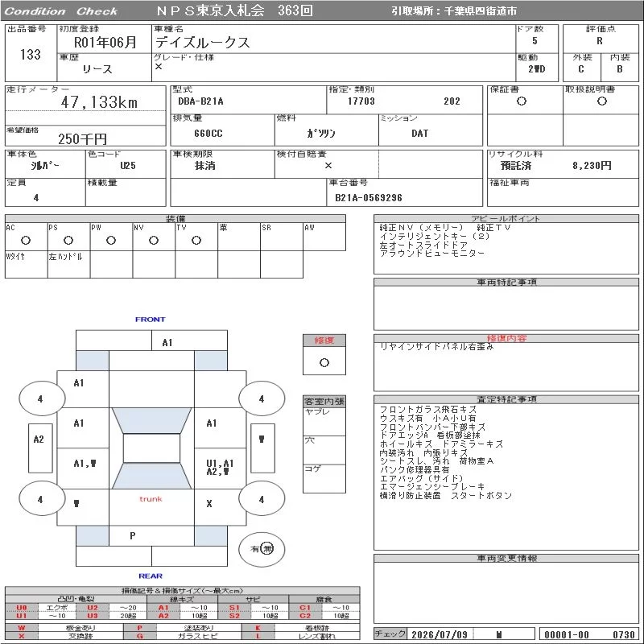Select exterior grade C
Screen dimensions: 644x644
click(581, 69)
